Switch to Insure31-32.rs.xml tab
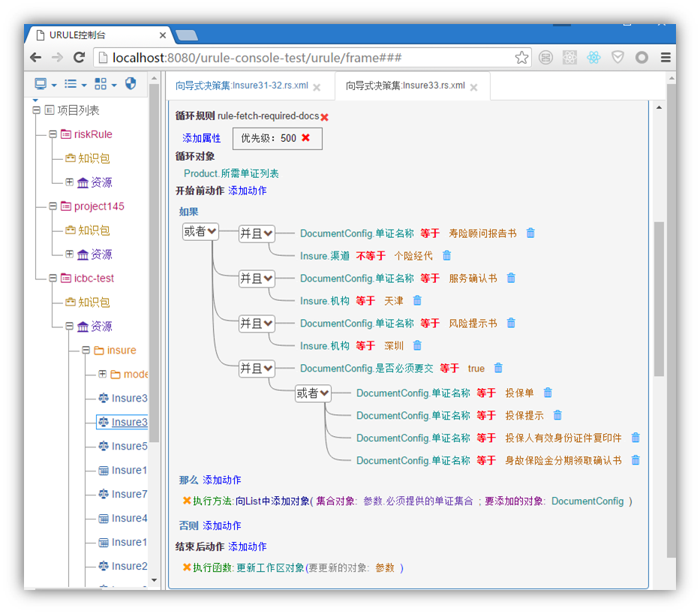Screen dimensions: 700x614 (x=242, y=86)
